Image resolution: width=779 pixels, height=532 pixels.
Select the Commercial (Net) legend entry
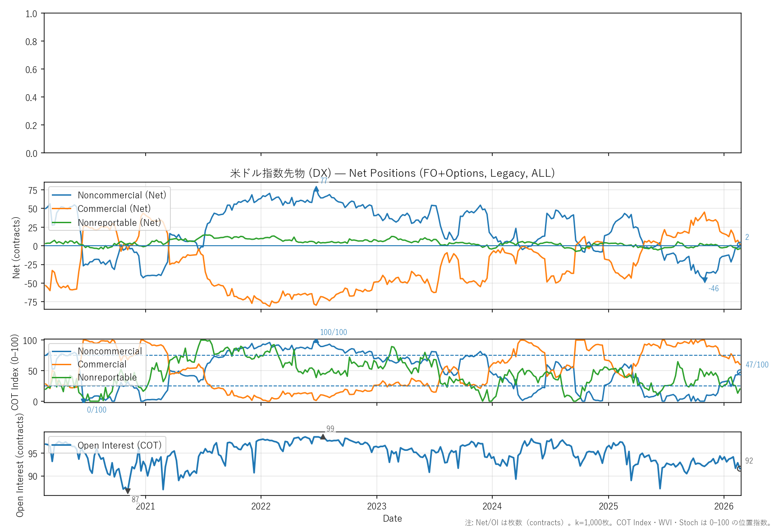click(x=114, y=209)
